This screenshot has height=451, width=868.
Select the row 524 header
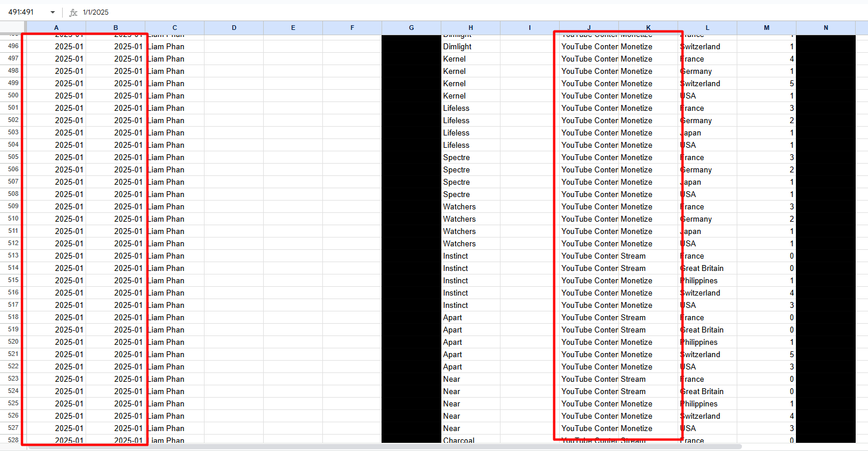click(x=12, y=391)
